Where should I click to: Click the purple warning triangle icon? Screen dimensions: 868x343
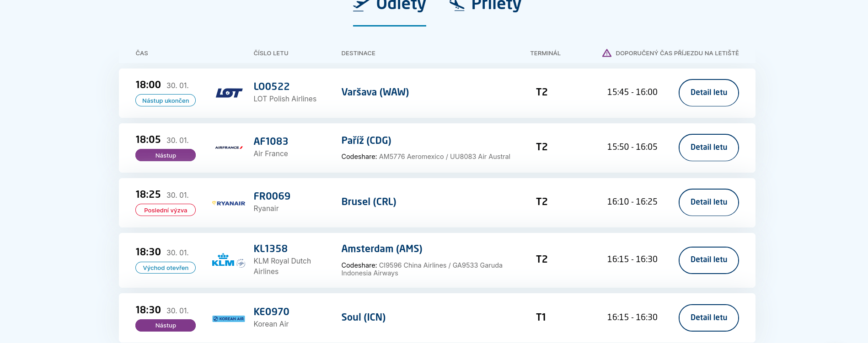(x=606, y=53)
